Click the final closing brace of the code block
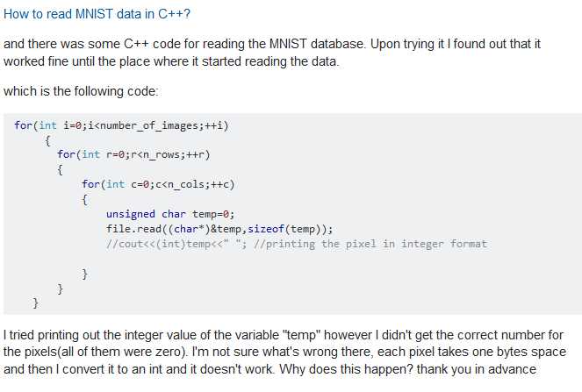 pos(36,303)
